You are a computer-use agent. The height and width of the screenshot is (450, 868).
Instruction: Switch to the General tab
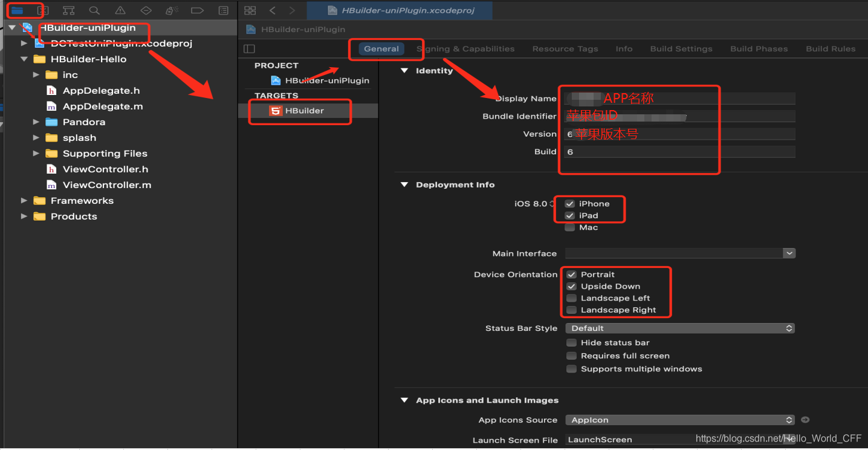point(381,49)
